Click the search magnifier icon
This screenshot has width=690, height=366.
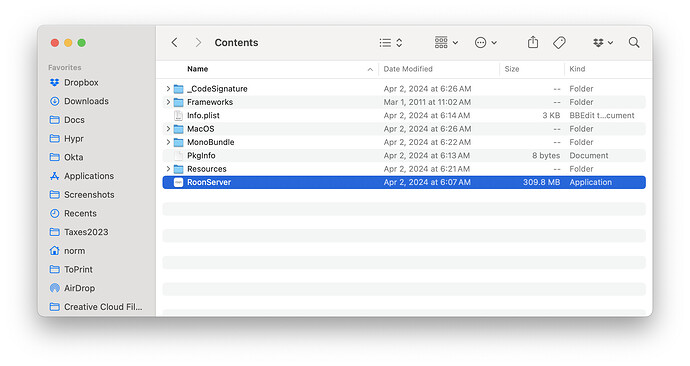[634, 43]
